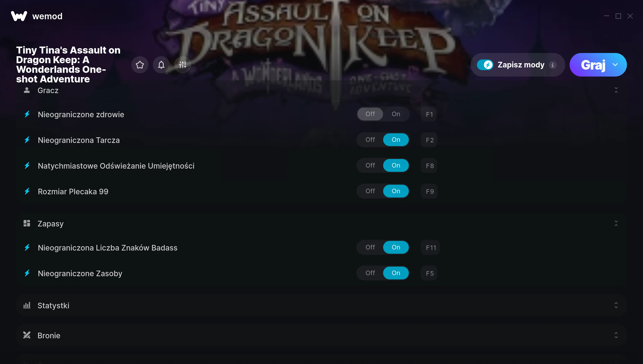Add game to favorites with star icon
Image resolution: width=643 pixels, height=364 pixels.
click(140, 65)
